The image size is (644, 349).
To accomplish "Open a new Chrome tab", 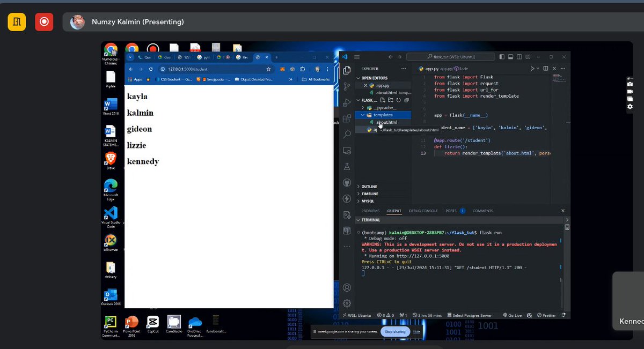I will [x=277, y=57].
